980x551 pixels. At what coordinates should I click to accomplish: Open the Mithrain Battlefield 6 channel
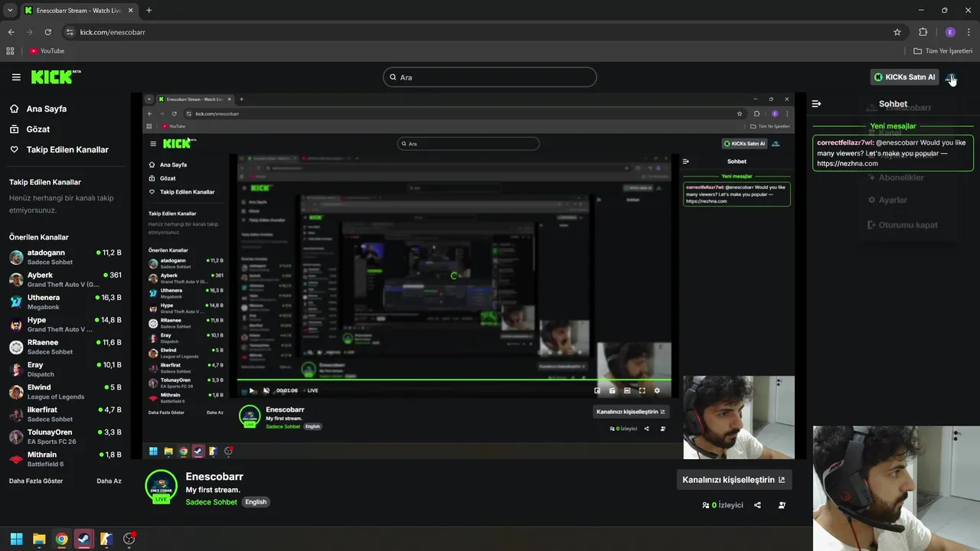[x=65, y=459]
